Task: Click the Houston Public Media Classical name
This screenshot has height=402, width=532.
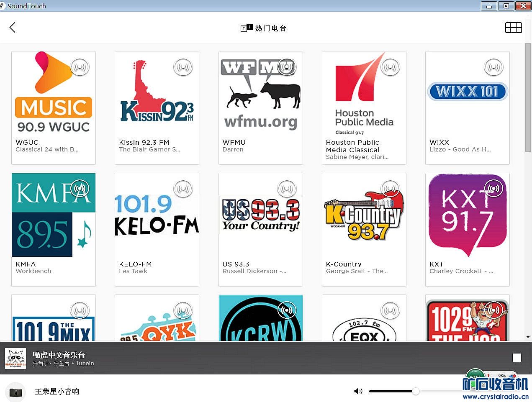Action: tap(353, 146)
